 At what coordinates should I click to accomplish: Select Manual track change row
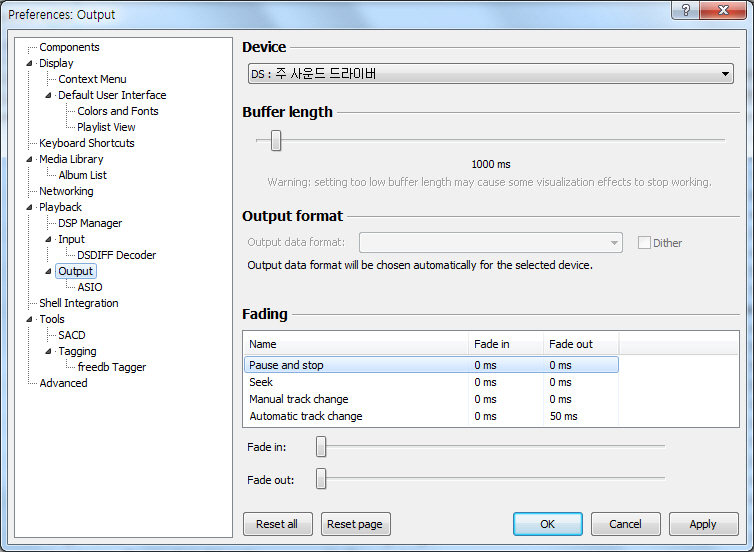tap(431, 399)
